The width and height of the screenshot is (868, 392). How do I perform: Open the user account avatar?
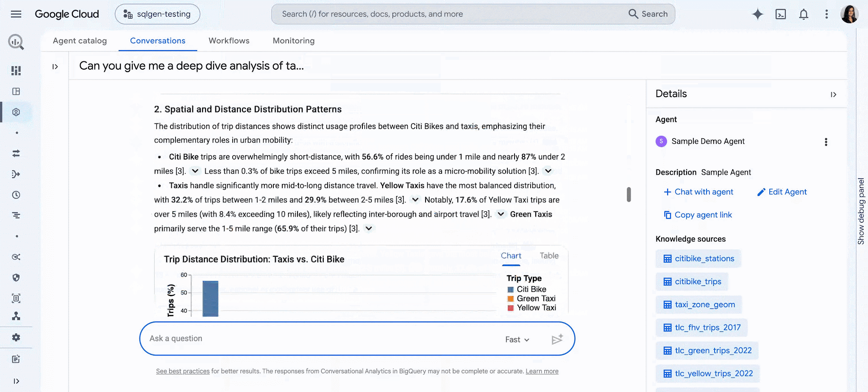click(849, 14)
